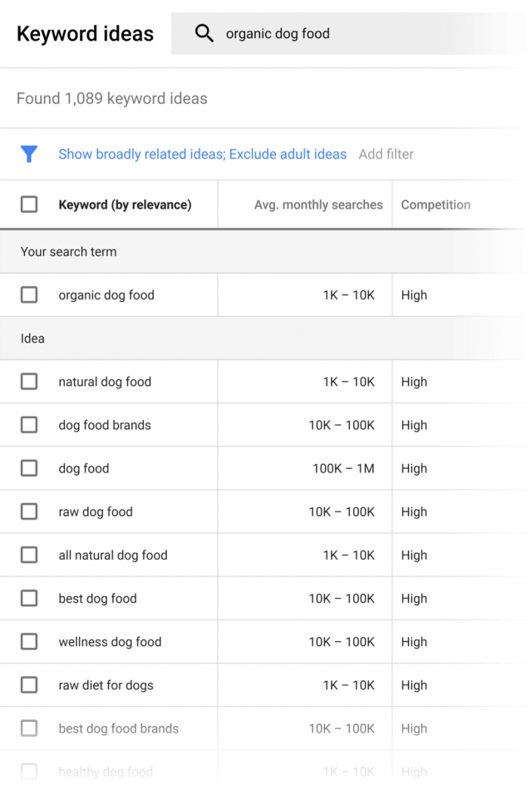This screenshot has width=532, height=790.
Task: Select the wellness dog food checkbox
Action: pos(29,641)
